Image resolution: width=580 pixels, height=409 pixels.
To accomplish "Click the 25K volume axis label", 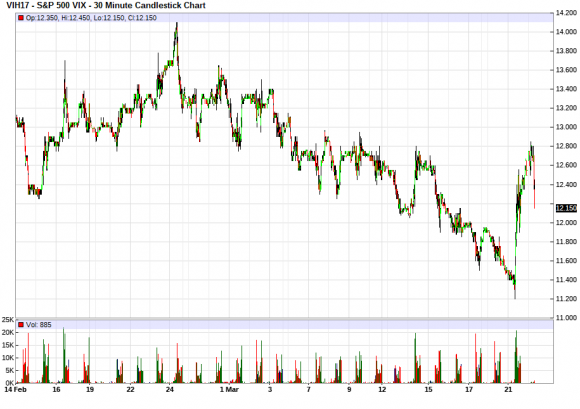I will click(8, 320).
